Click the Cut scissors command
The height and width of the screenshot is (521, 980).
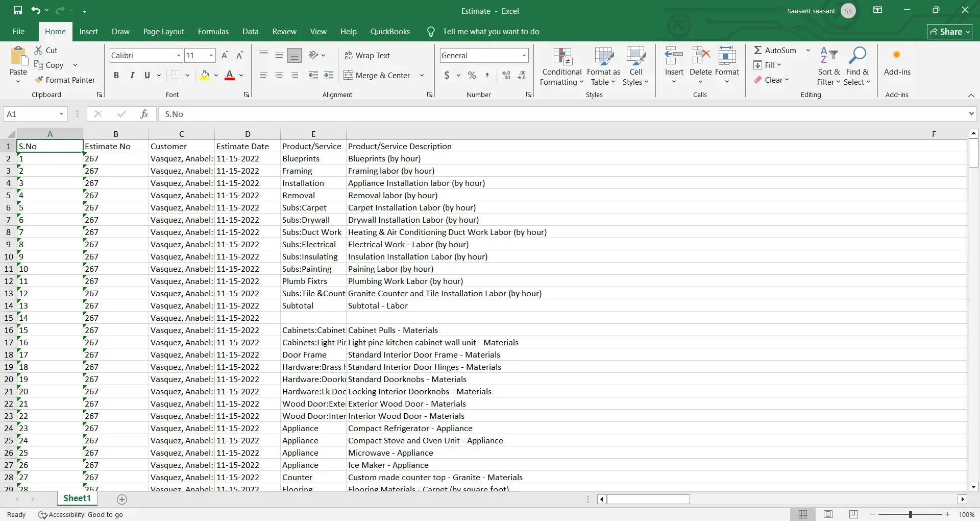46,50
